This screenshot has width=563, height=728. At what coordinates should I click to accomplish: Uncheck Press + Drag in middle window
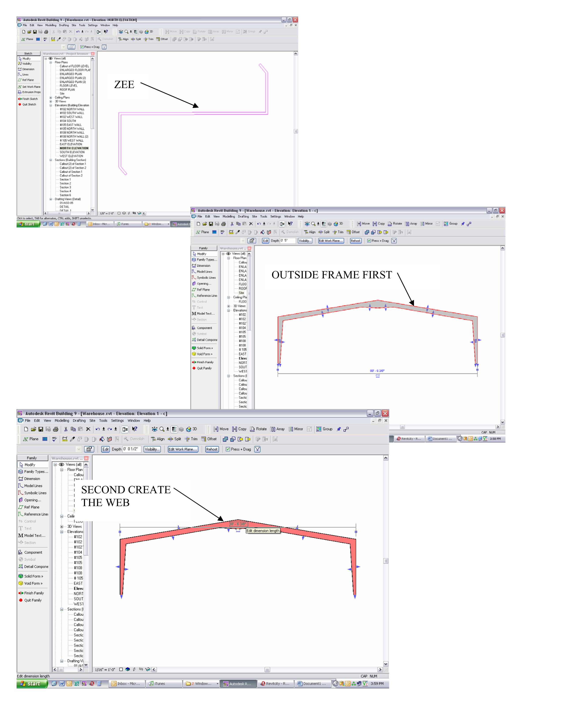coord(369,241)
